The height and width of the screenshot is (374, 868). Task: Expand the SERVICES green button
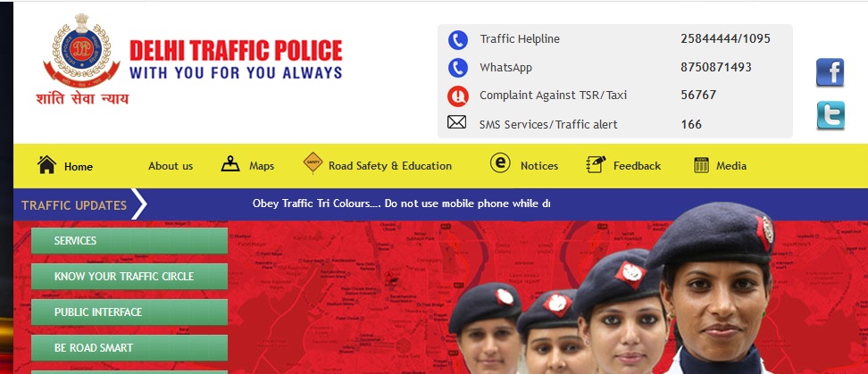129,241
